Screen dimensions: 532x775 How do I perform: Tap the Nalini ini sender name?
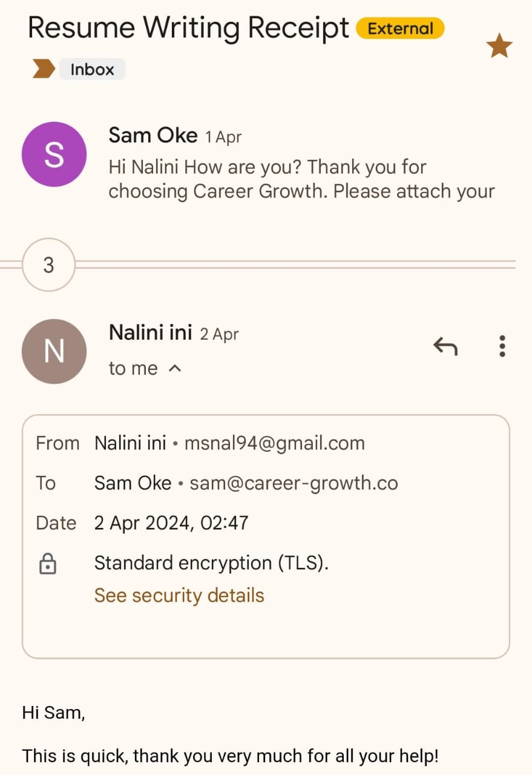(x=150, y=332)
